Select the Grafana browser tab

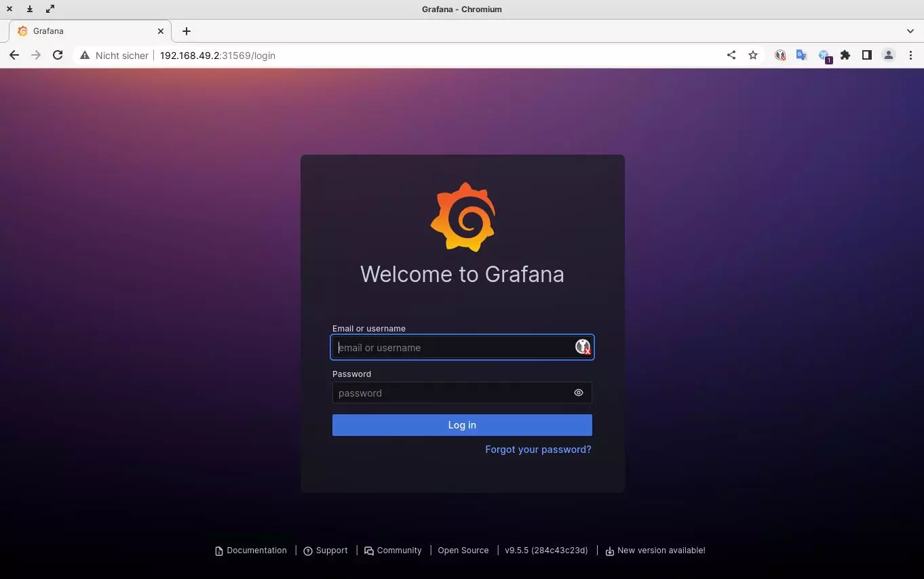(x=88, y=31)
